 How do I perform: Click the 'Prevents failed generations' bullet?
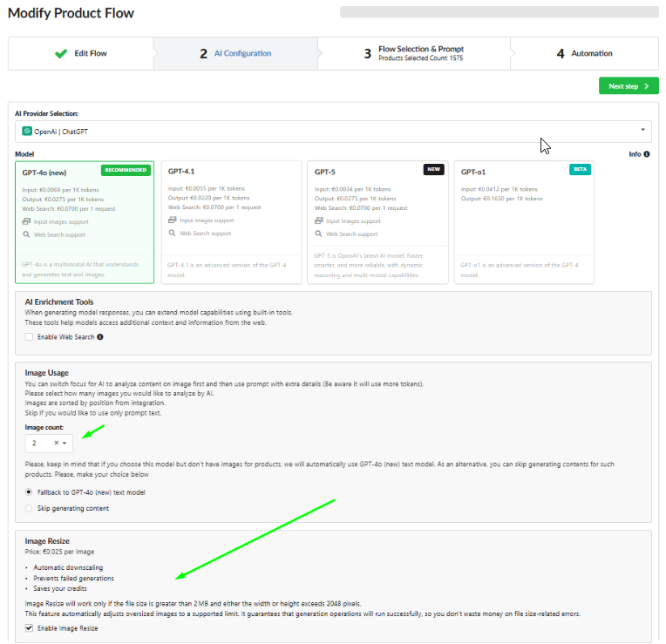click(74, 578)
